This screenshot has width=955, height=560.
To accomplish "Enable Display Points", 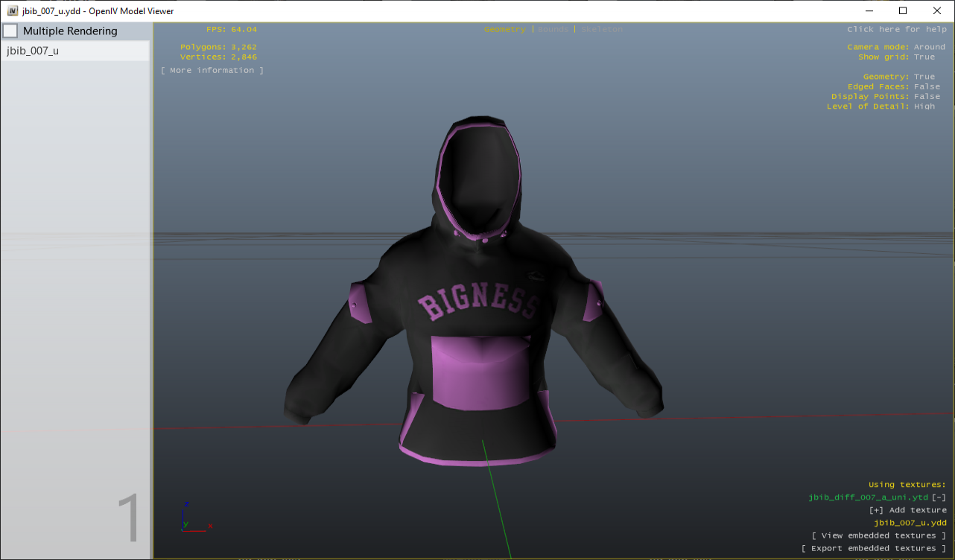I will [x=926, y=95].
